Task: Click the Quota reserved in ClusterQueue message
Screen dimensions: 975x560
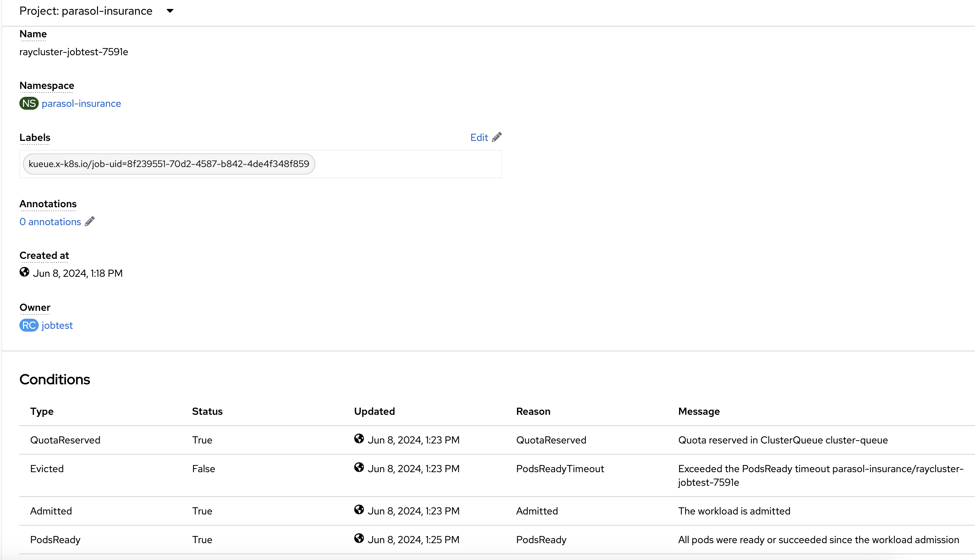Action: tap(783, 440)
